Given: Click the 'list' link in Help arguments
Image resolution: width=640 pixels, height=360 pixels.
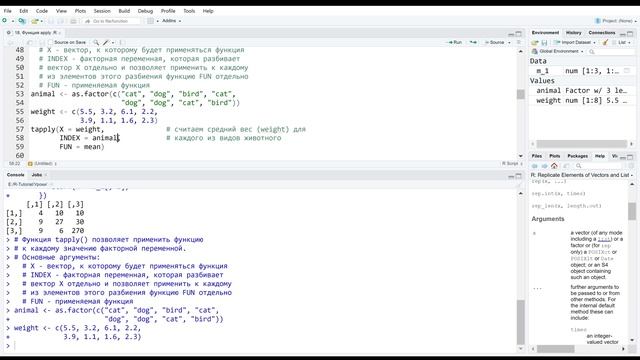Looking at the screenshot, I should coord(604,239).
